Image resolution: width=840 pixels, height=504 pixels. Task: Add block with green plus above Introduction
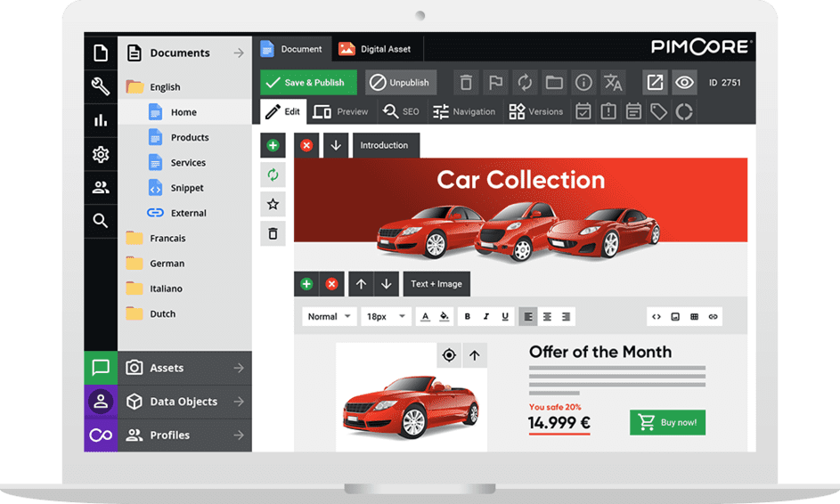273,145
